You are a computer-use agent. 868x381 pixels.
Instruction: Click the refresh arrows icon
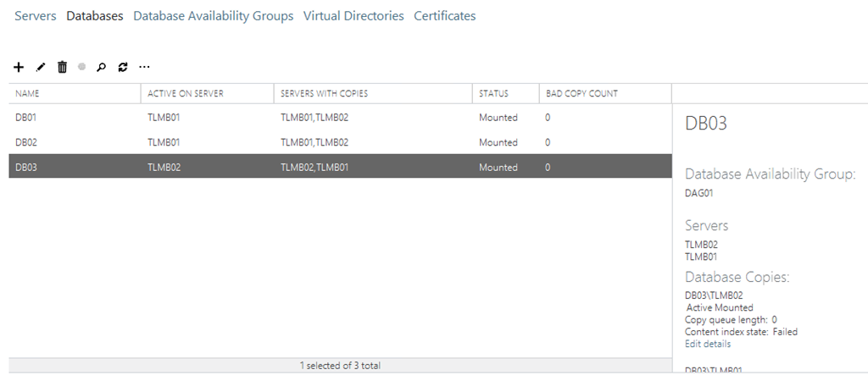(x=123, y=67)
